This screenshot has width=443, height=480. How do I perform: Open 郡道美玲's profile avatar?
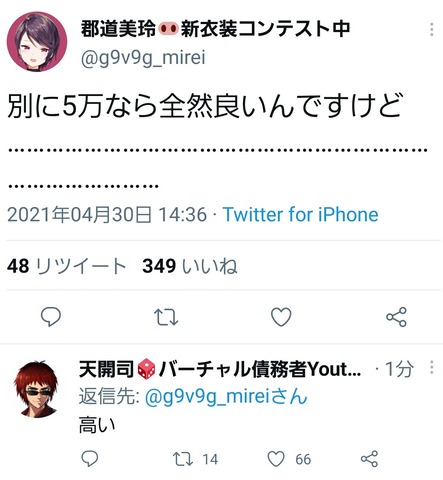click(37, 42)
